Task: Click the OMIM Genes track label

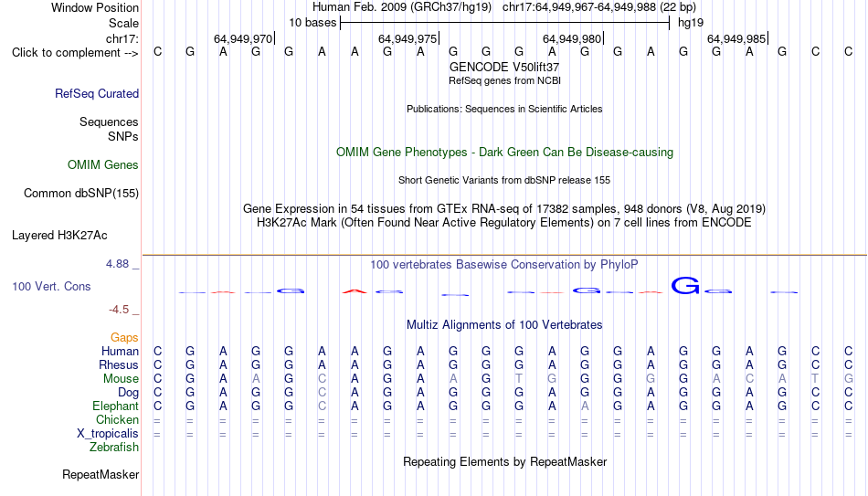Action: tap(103, 165)
